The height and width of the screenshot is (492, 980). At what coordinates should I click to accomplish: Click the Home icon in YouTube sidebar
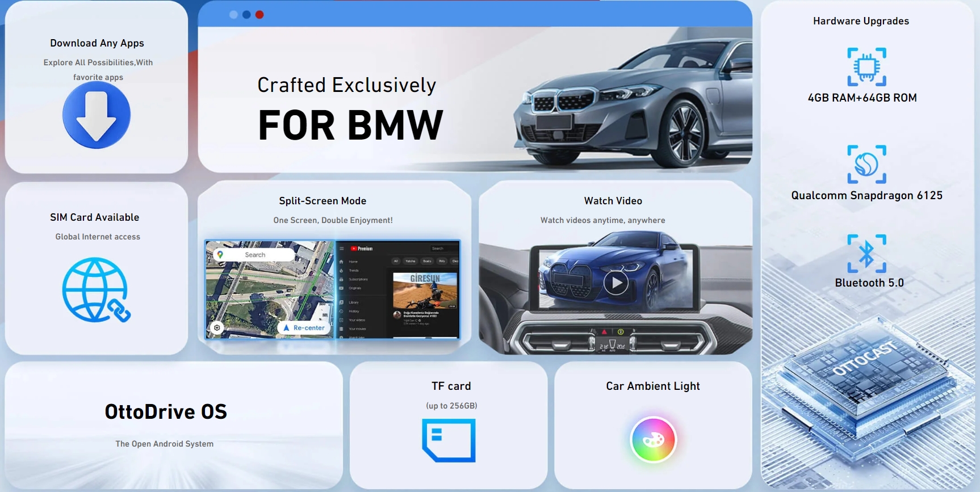[x=341, y=262]
